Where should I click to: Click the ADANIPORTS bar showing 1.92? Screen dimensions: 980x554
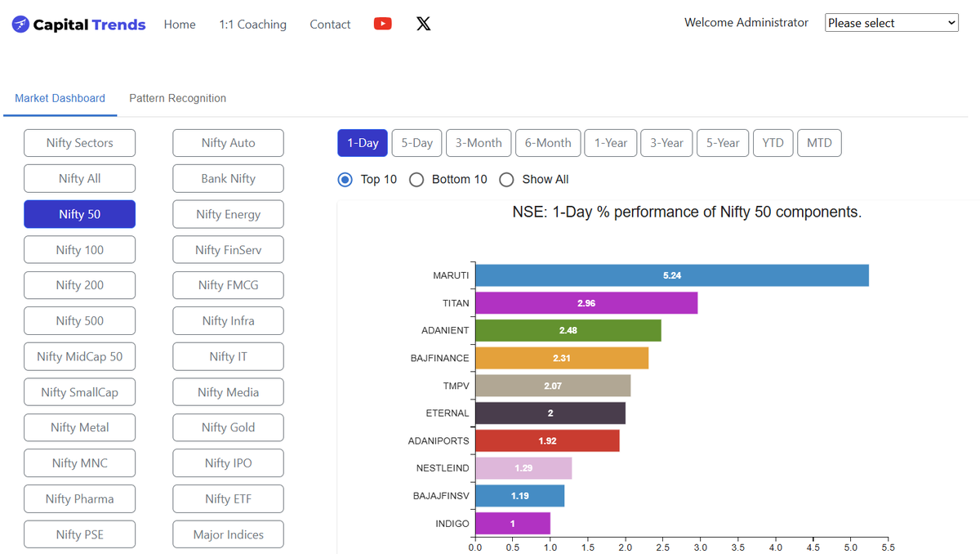[x=547, y=440]
